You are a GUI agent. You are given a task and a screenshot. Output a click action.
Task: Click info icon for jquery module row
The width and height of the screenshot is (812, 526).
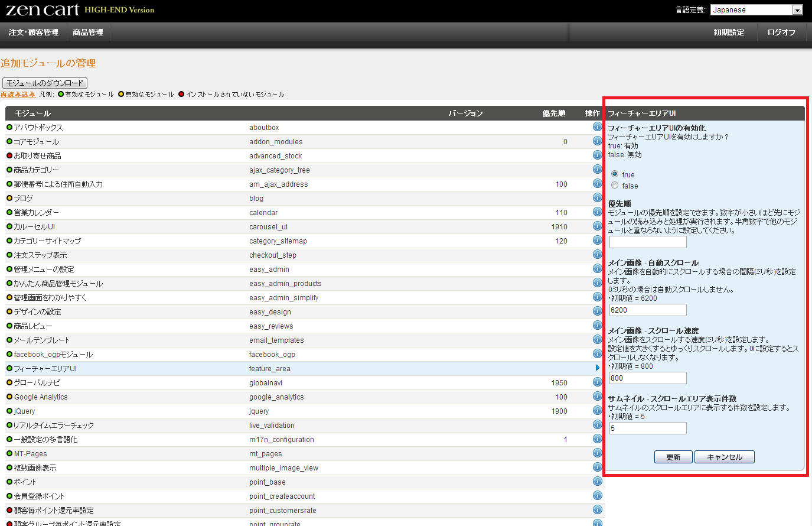(x=597, y=411)
